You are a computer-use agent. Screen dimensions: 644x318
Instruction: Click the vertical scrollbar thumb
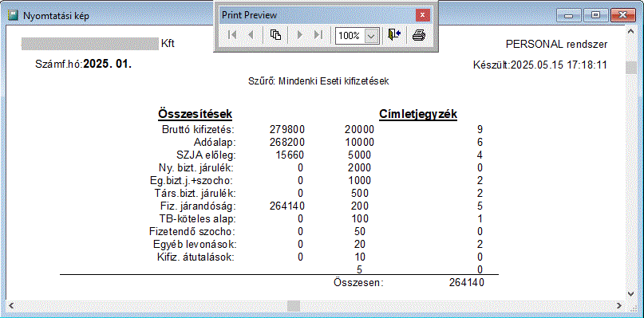[x=631, y=67]
